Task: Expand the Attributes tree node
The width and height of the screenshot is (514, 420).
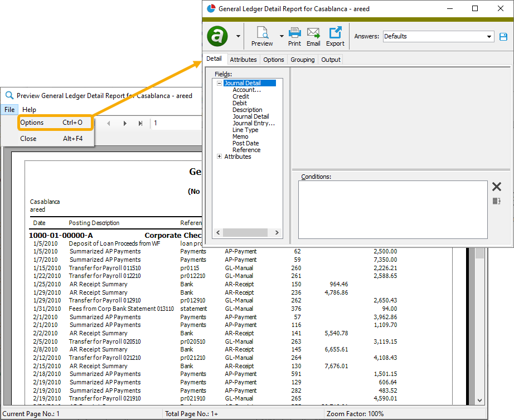Action: coord(219,157)
